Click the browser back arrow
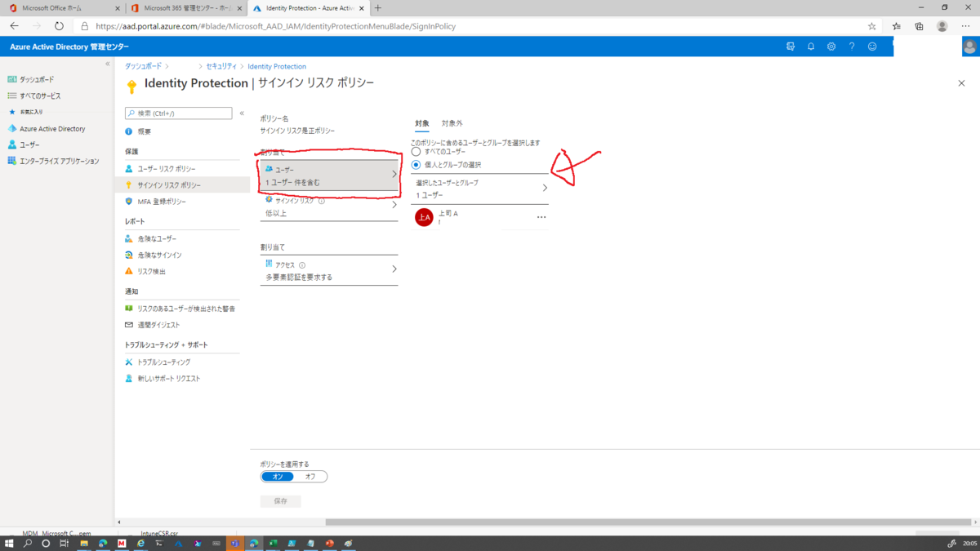Image resolution: width=980 pixels, height=551 pixels. pos(14,26)
